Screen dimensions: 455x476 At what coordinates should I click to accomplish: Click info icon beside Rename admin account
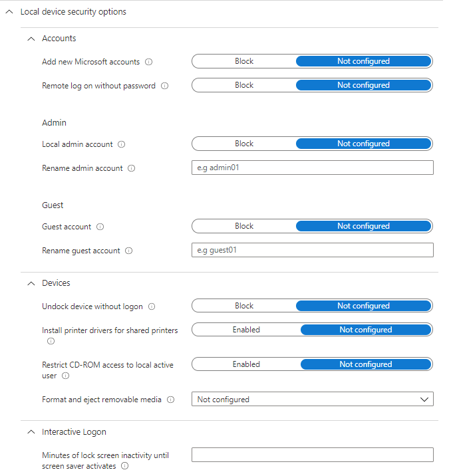(x=132, y=169)
